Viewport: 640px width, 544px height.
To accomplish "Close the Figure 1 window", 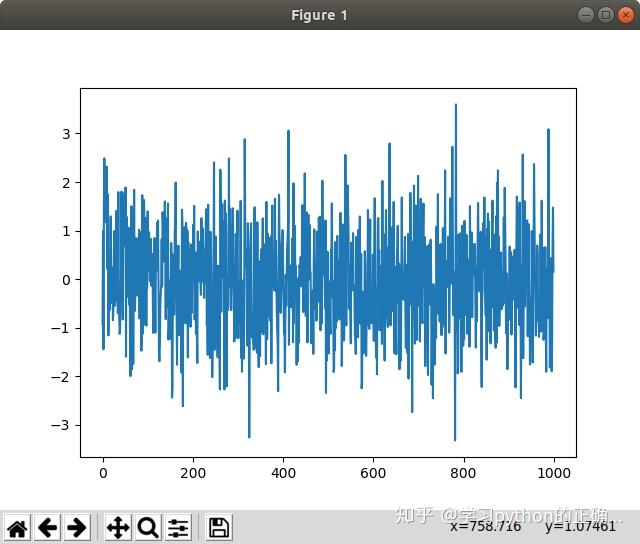I will [626, 15].
